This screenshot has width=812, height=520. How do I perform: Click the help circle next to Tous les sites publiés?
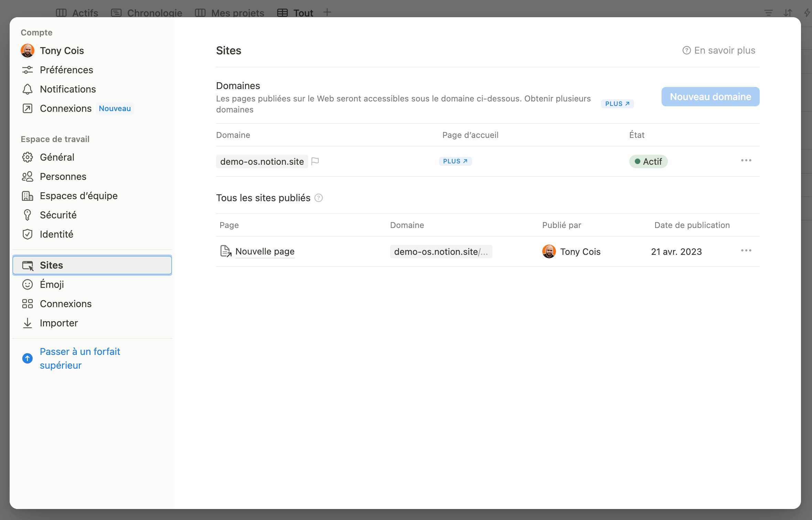[319, 198]
